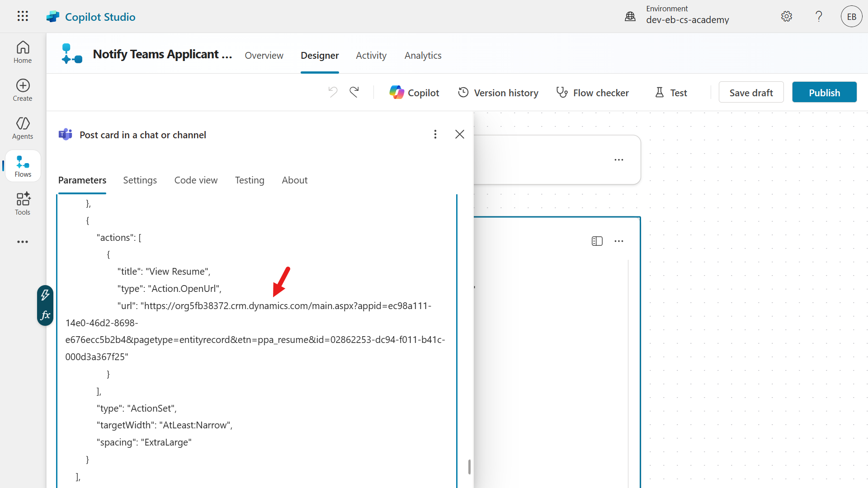Click the Save draft button
The width and height of the screenshot is (868, 488).
coord(751,92)
